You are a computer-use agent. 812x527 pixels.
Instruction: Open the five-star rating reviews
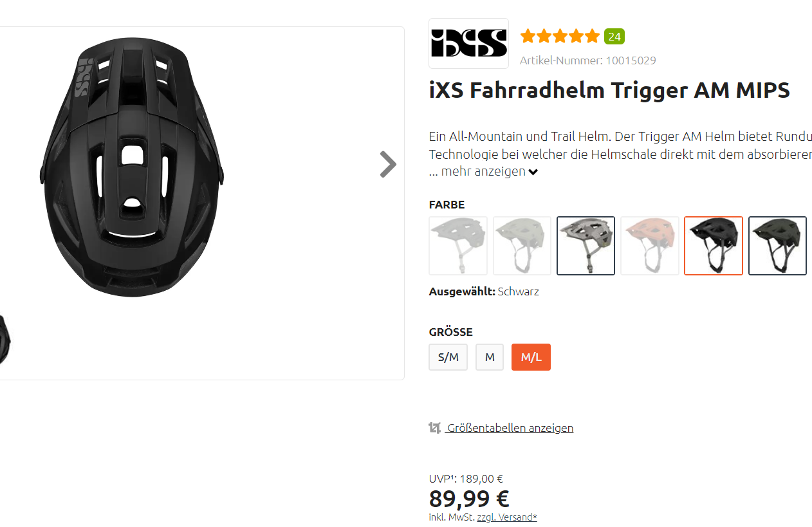click(x=560, y=36)
